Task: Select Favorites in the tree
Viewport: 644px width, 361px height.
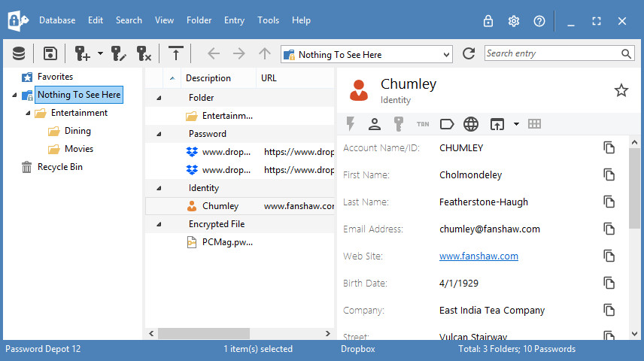Action: (x=55, y=77)
